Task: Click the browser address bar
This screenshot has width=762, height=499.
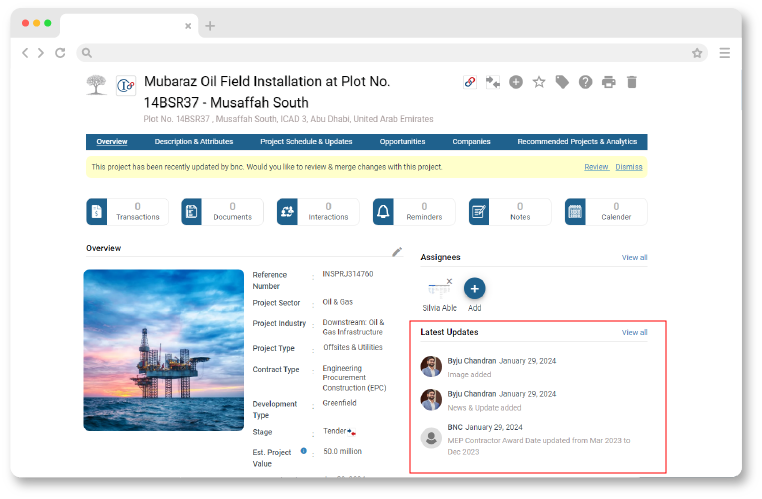Action: click(390, 53)
